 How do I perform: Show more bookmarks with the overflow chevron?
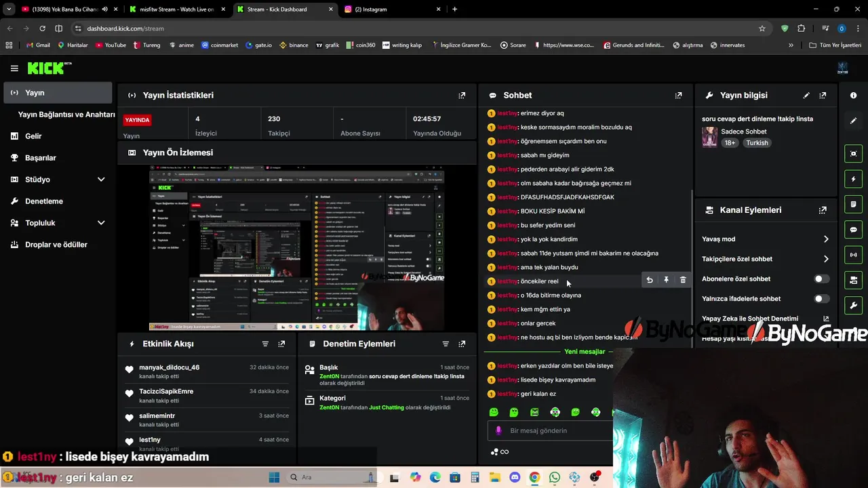(791, 45)
